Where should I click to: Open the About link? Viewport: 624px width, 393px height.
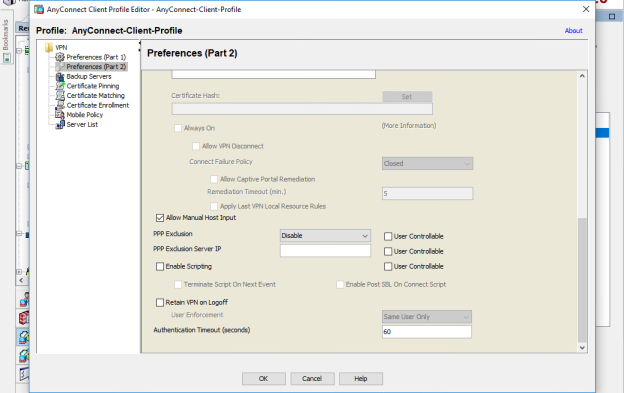click(x=573, y=31)
